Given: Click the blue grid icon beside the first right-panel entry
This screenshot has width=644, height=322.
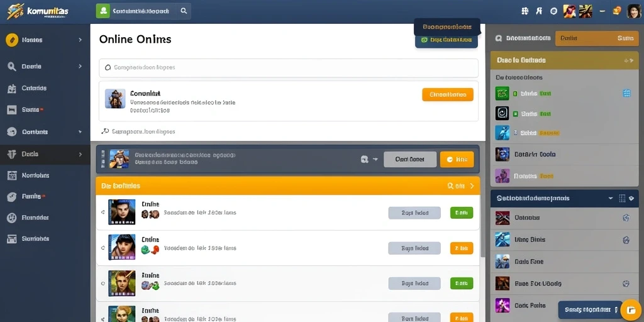Looking at the screenshot, I should (x=627, y=93).
